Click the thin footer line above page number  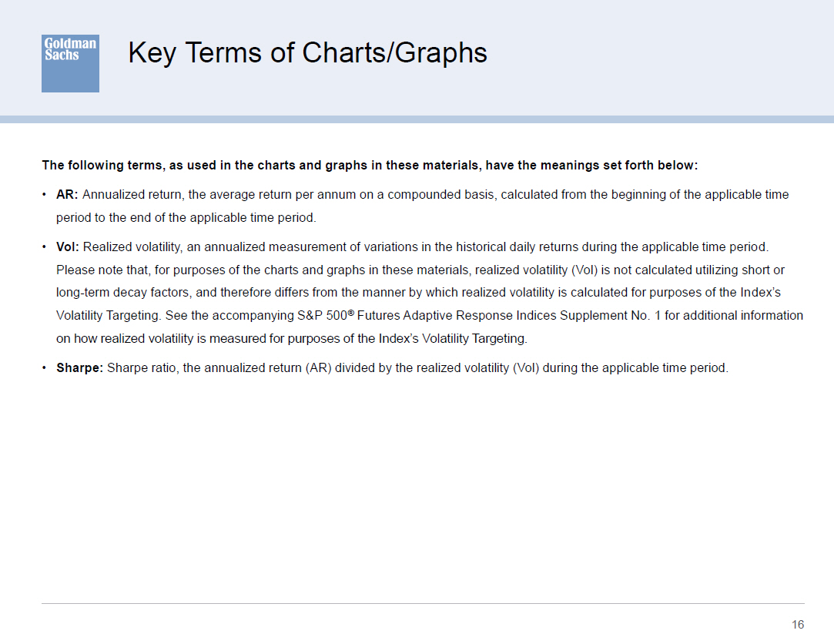pos(423,603)
